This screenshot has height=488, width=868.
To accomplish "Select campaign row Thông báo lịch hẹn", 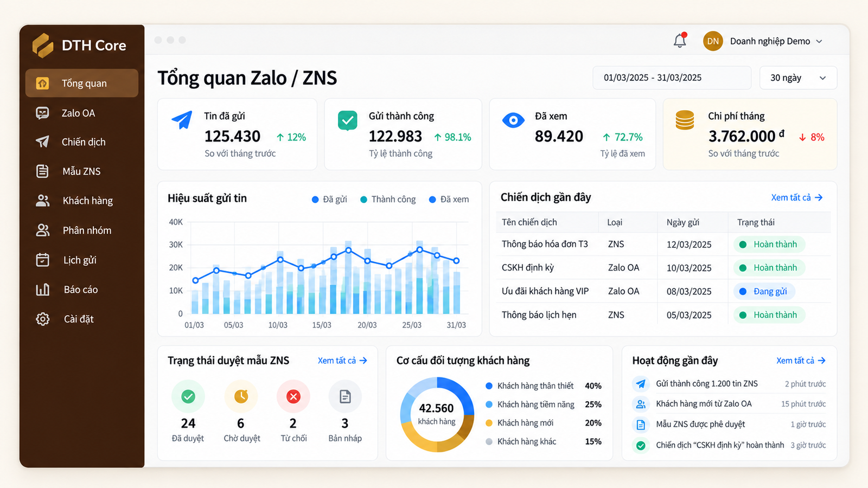I will [x=663, y=314].
